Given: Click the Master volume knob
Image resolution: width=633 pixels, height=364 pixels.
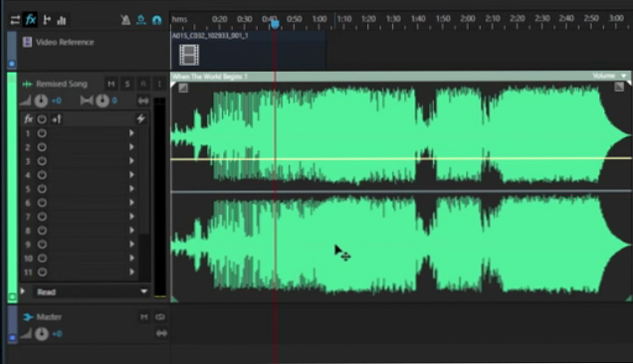Looking at the screenshot, I should [x=42, y=334].
